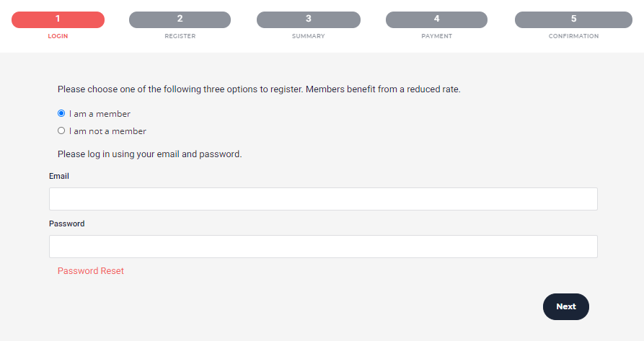Image resolution: width=644 pixels, height=341 pixels.
Task: Click the Password field label
Action: coord(66,223)
